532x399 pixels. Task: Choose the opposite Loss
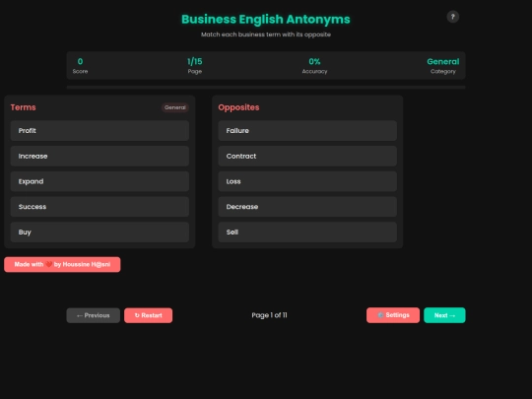(307, 181)
